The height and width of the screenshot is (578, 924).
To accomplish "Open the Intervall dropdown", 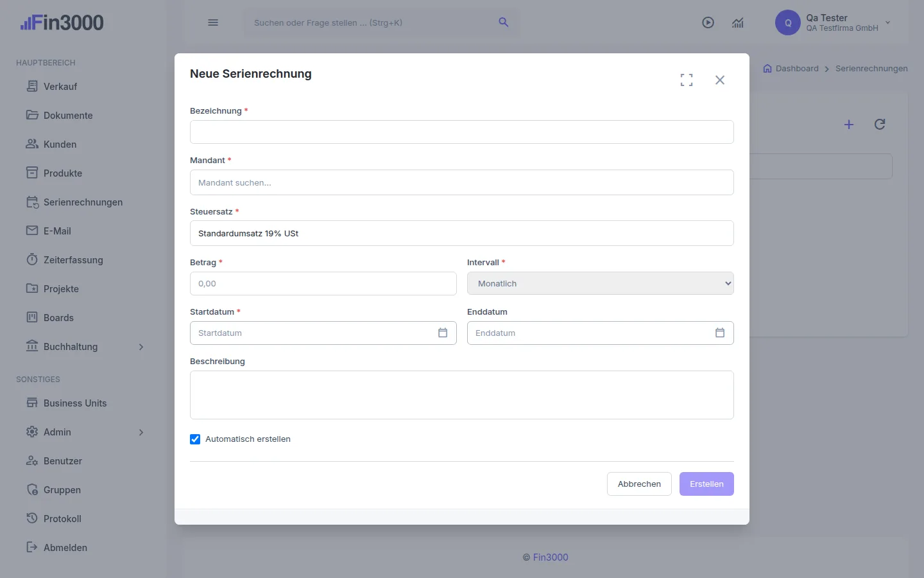I will pyautogui.click(x=601, y=283).
